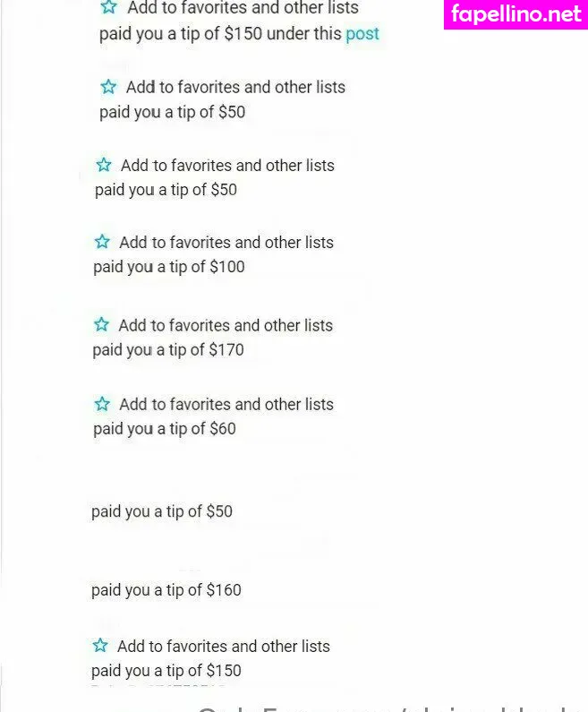
Task: Click star icon above the '$150 under this post' tip
Action: pyautogui.click(x=108, y=7)
